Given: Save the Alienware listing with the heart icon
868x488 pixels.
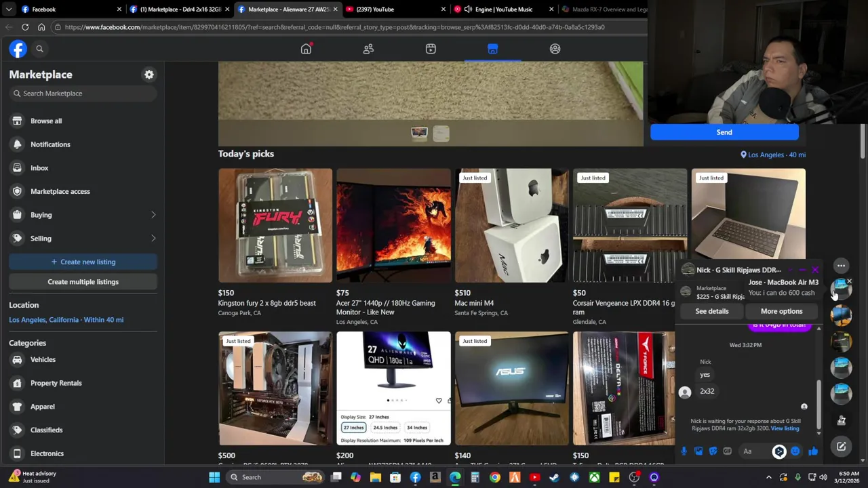Looking at the screenshot, I should tap(439, 401).
